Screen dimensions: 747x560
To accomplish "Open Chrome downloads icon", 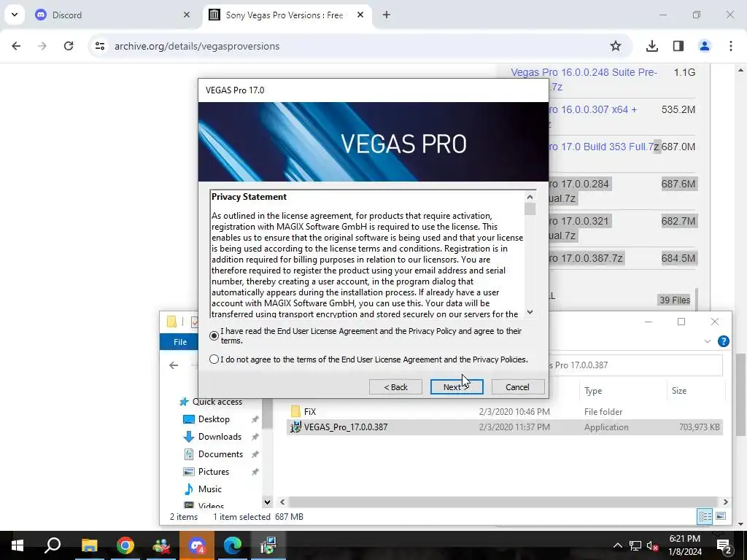I will pyautogui.click(x=652, y=46).
